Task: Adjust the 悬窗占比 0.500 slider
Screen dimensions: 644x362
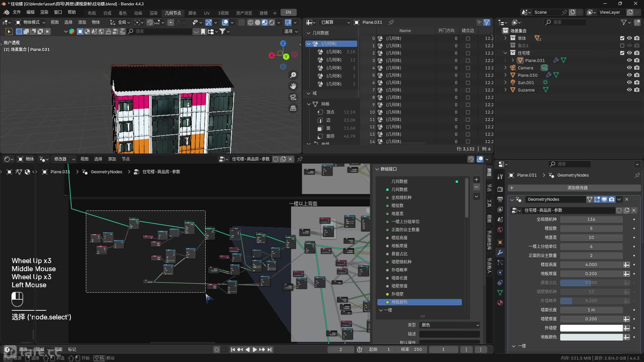Action: click(x=591, y=283)
